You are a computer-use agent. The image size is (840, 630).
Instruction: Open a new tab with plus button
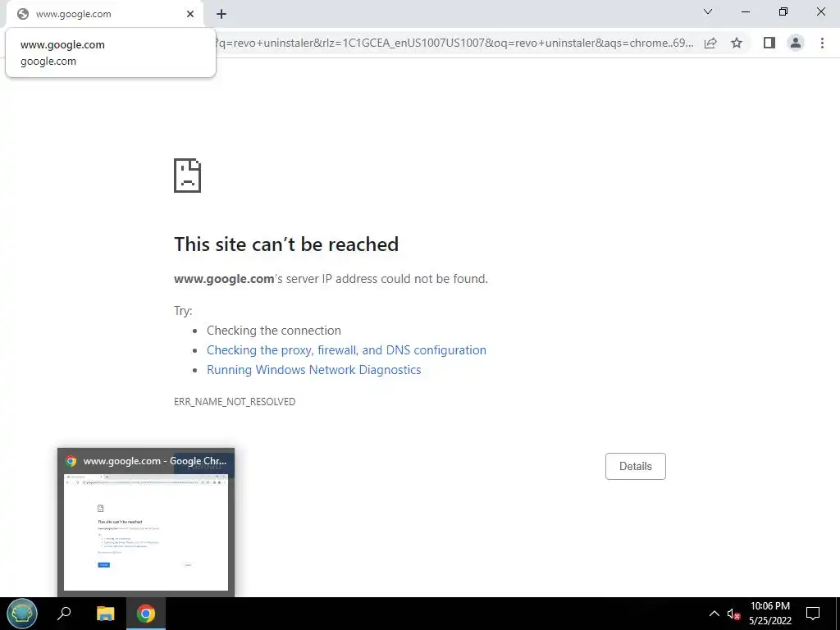tap(221, 14)
